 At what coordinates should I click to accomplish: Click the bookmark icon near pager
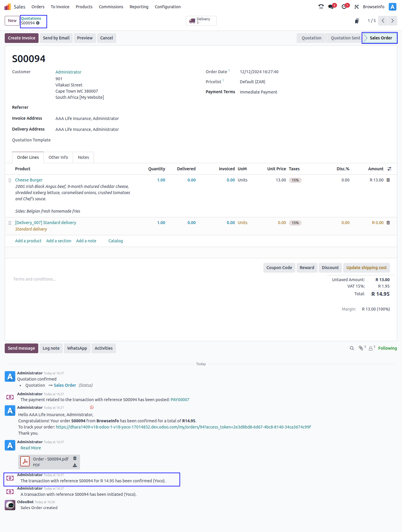pyautogui.click(x=357, y=21)
